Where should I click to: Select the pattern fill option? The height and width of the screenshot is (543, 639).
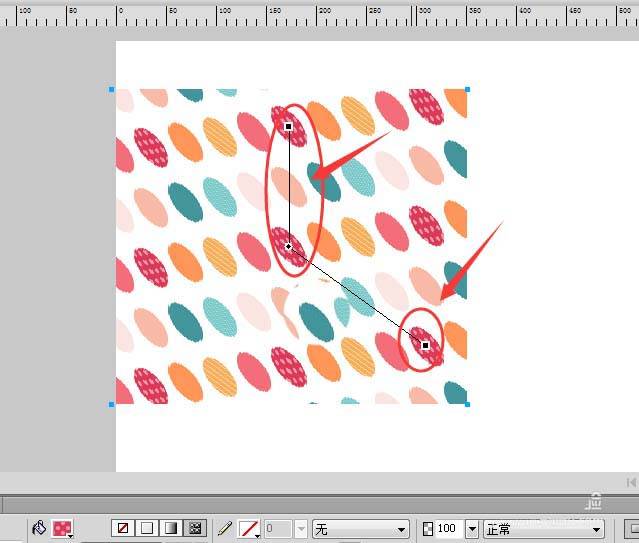pyautogui.click(x=195, y=528)
